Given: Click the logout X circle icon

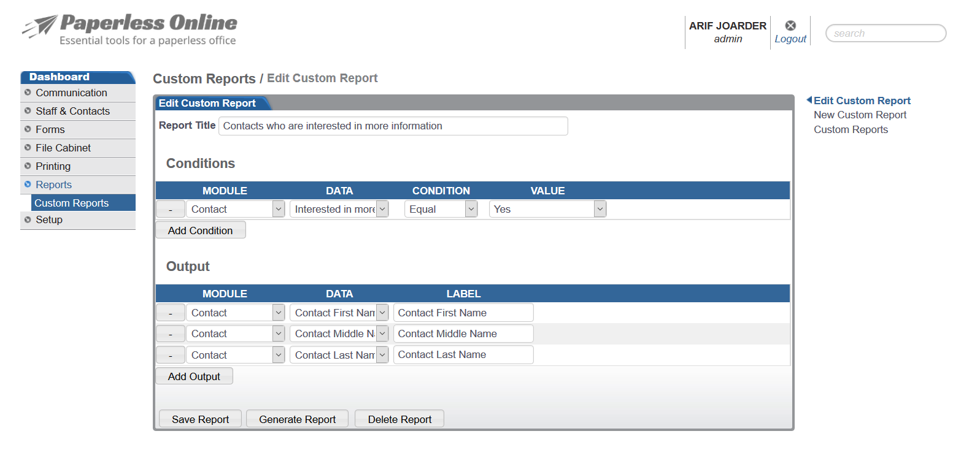Looking at the screenshot, I should [x=790, y=25].
